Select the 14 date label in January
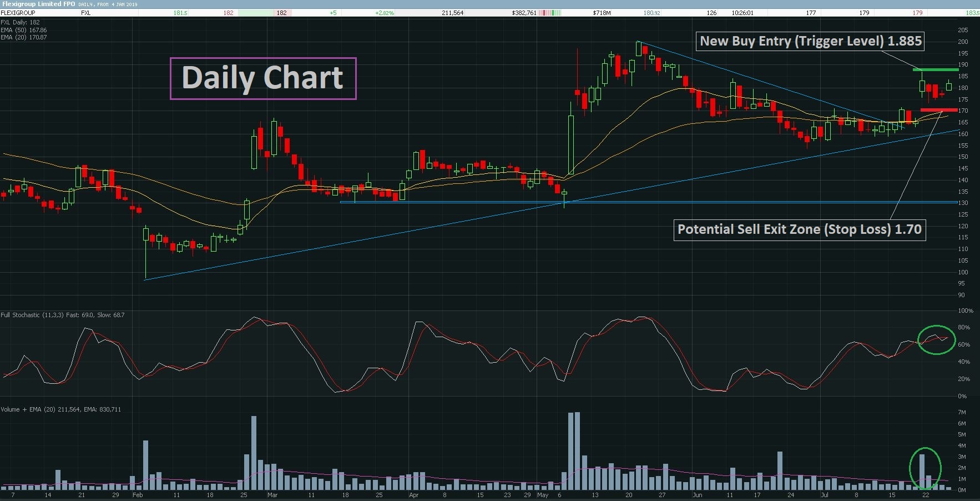 tap(48, 495)
